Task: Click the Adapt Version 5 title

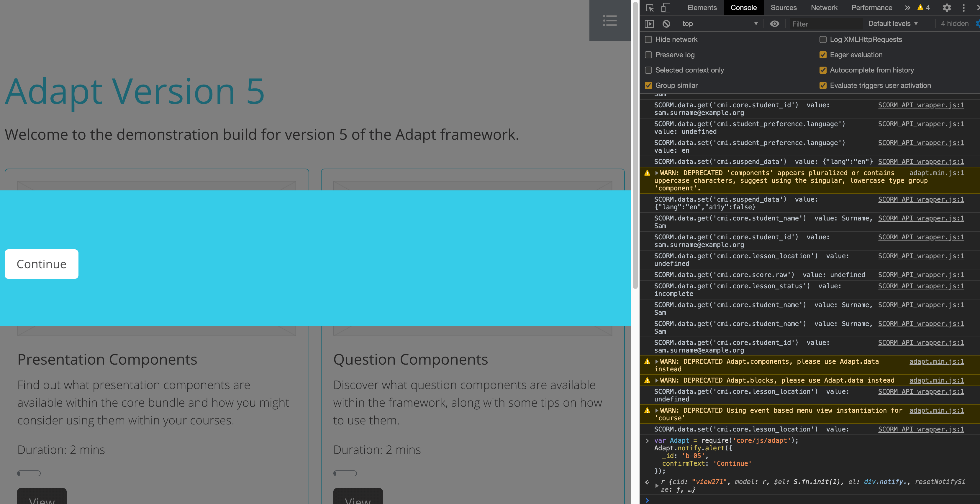Action: 135,91
